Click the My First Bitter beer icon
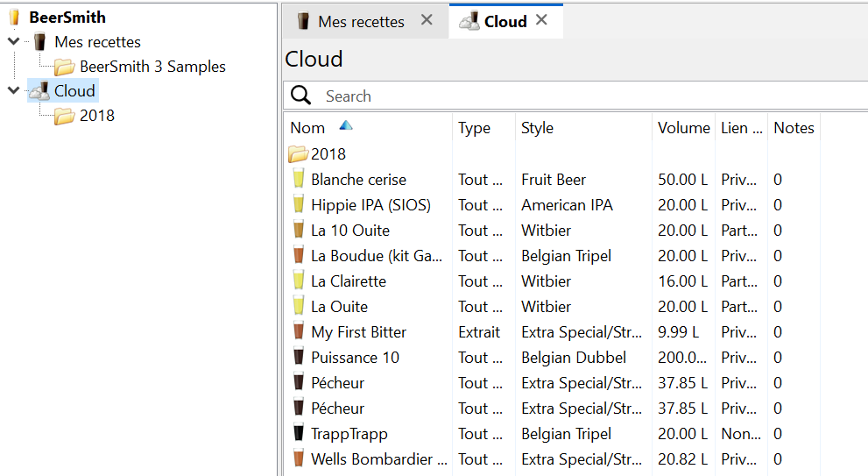This screenshot has height=476, width=868. click(299, 332)
